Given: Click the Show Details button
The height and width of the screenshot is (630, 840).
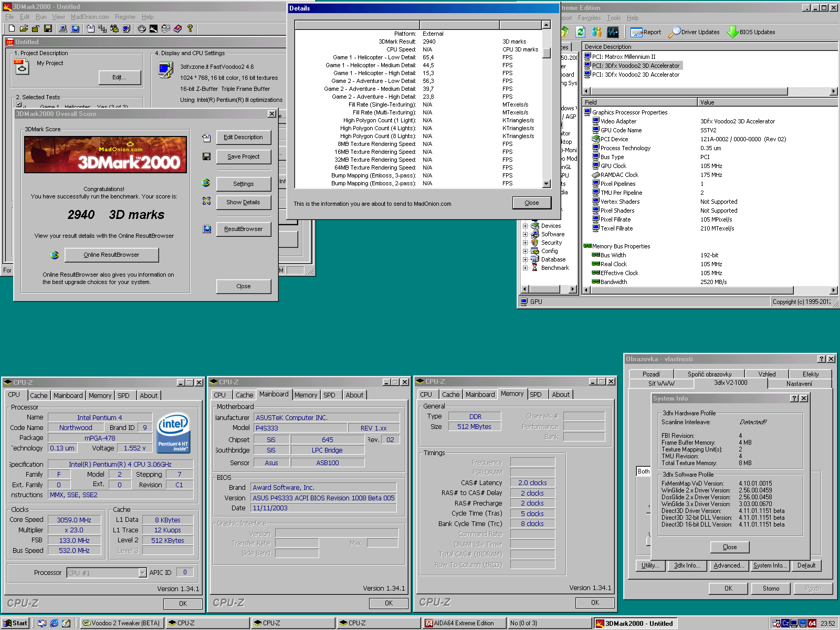Looking at the screenshot, I should coord(244,203).
